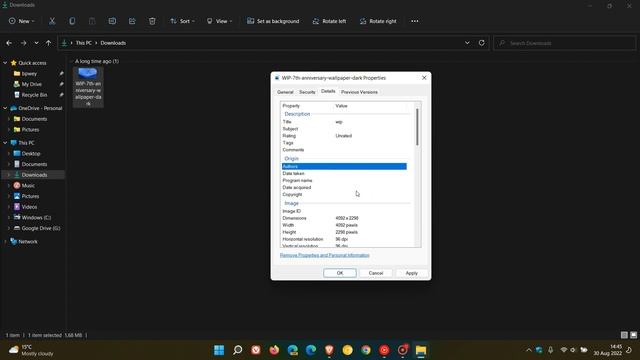Viewport: 640px width, 360px height.
Task: Click Apply in Properties dialog
Action: [x=411, y=273]
